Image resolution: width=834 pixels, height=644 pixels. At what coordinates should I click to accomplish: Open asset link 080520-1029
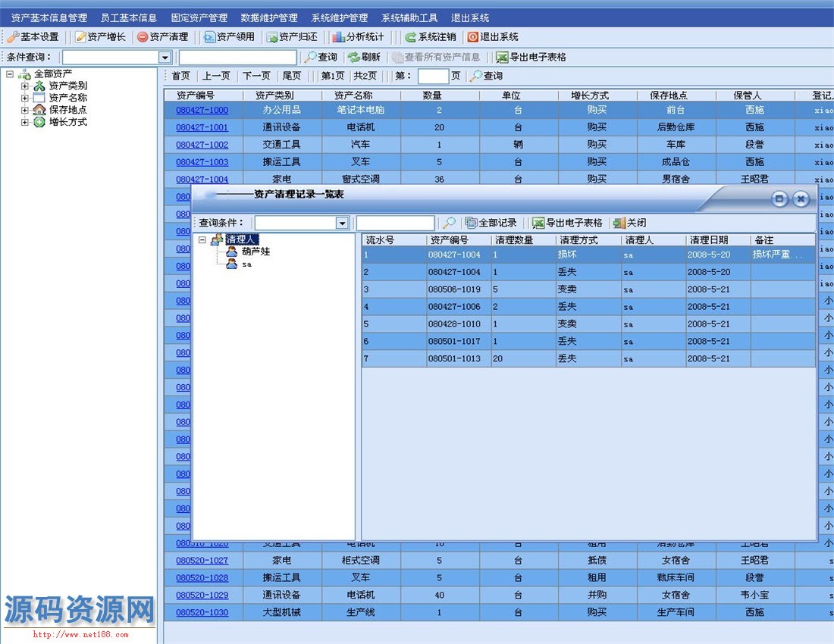point(202,595)
